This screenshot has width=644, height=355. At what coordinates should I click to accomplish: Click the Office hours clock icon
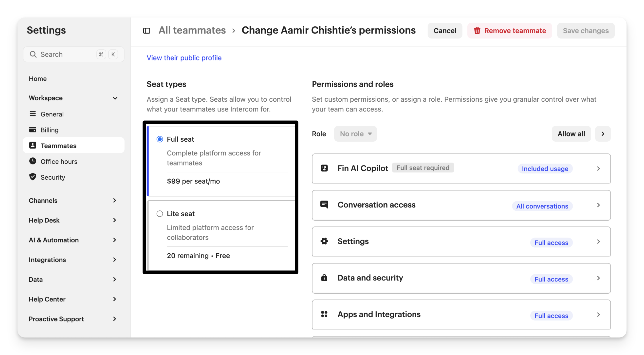click(33, 161)
